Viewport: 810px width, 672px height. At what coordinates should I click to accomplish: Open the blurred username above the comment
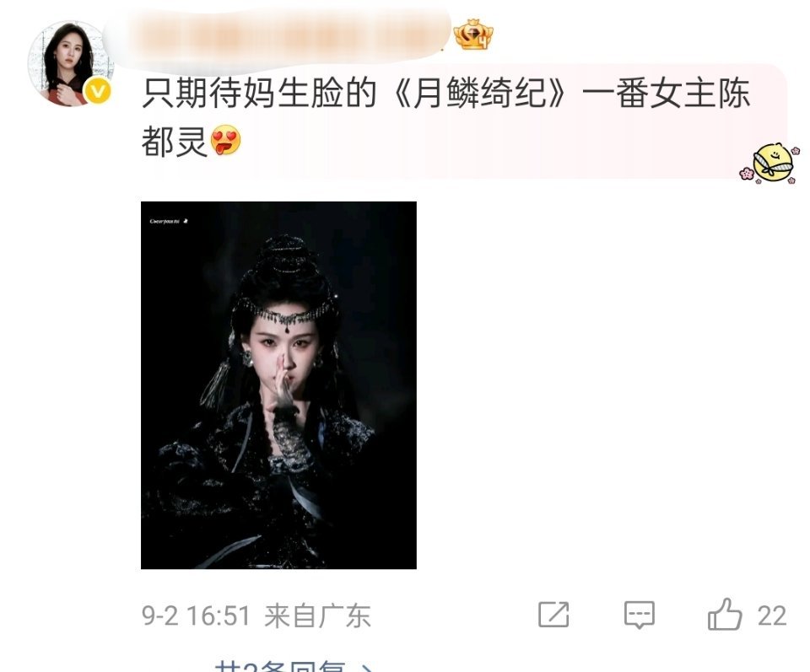[x=277, y=37]
